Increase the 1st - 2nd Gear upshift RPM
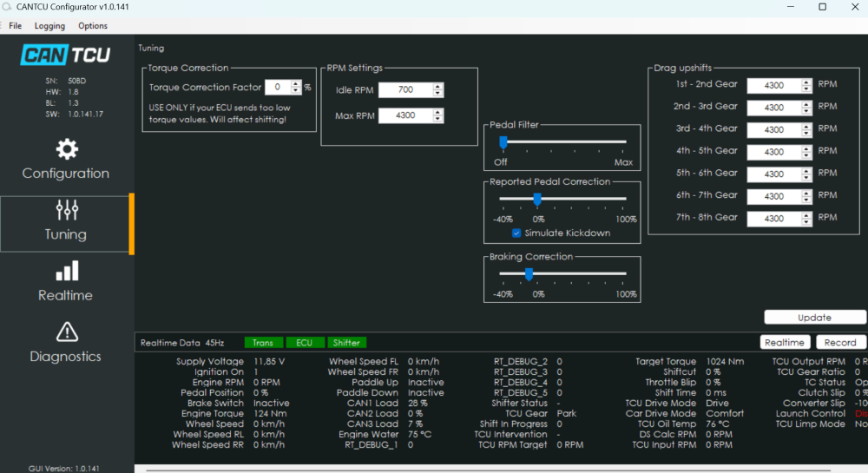The width and height of the screenshot is (868, 473). click(806, 82)
